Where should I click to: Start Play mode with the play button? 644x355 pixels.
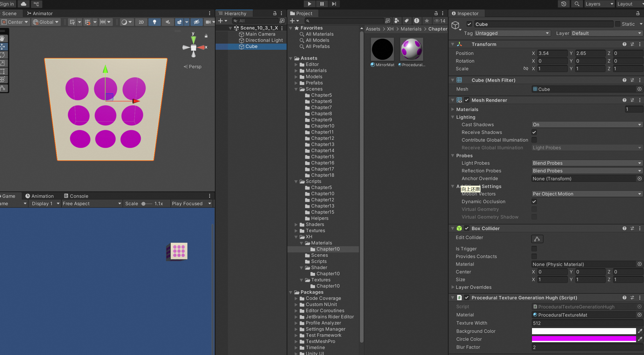pos(309,4)
